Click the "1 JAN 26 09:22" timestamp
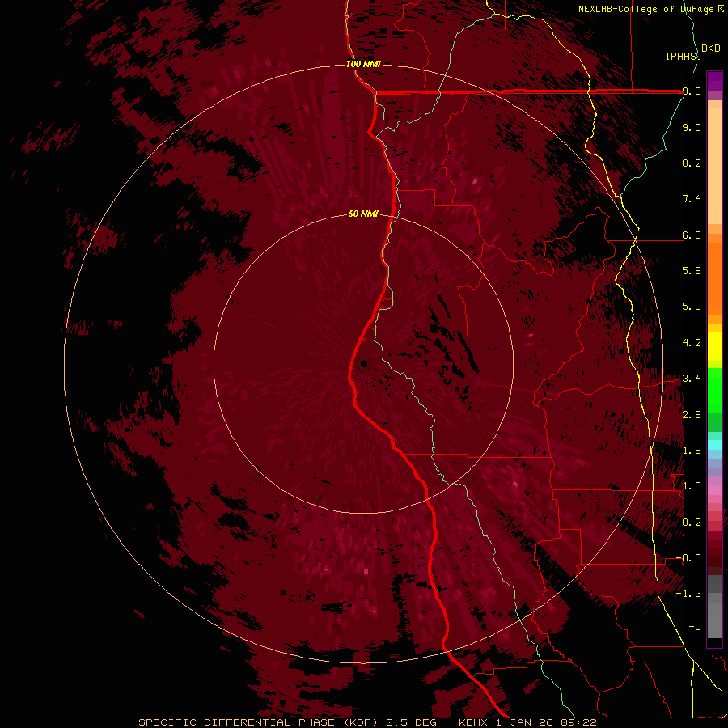 (x=546, y=722)
